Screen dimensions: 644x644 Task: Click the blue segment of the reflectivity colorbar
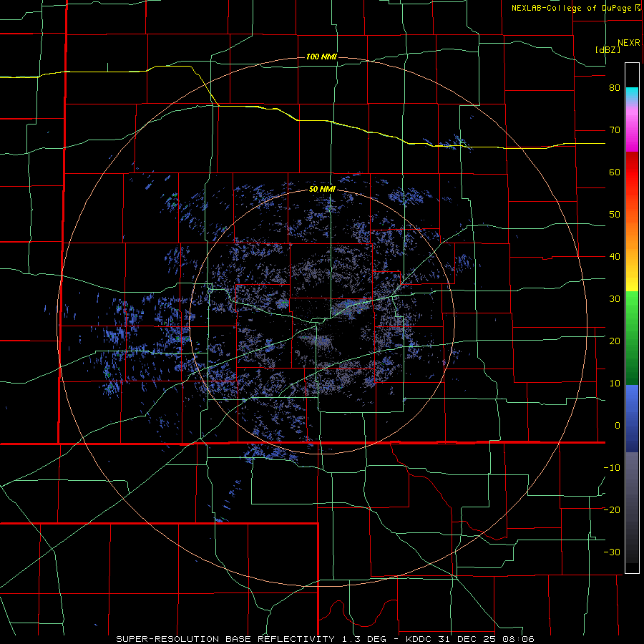pyautogui.click(x=632, y=419)
